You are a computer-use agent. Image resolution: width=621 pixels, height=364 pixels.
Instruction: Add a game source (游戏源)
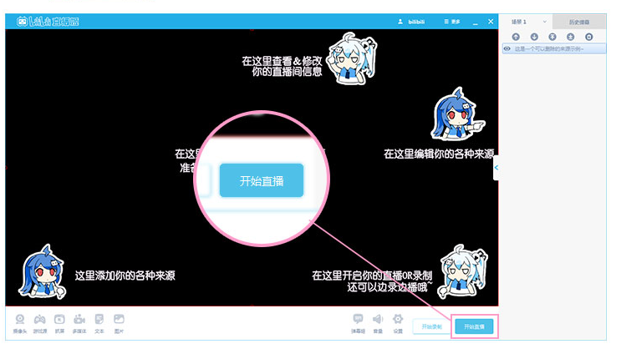(39, 321)
